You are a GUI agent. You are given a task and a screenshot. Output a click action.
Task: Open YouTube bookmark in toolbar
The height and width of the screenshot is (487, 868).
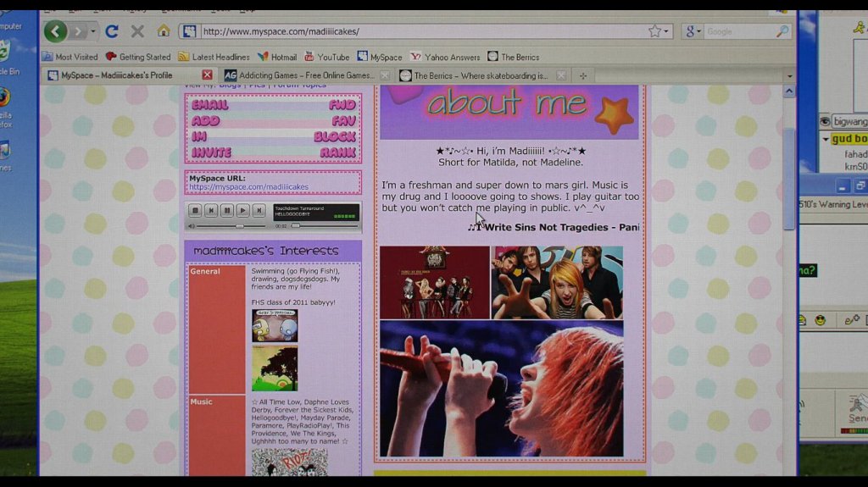point(327,57)
